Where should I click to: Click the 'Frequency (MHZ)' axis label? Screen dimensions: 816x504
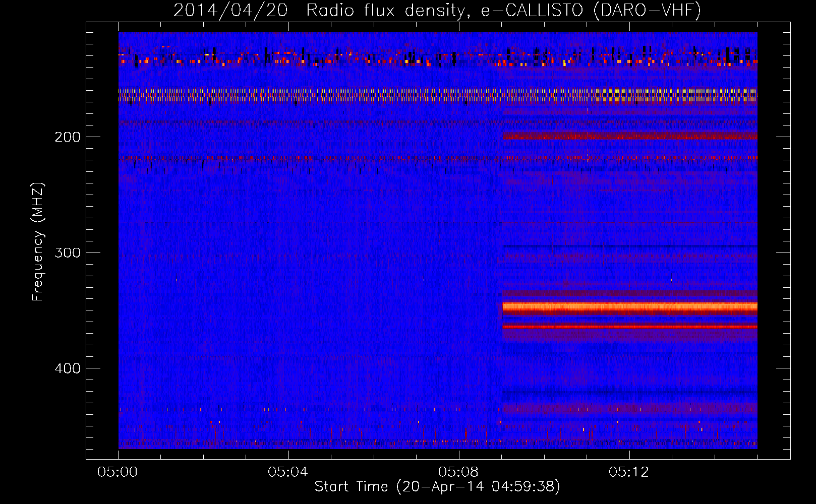(x=38, y=242)
